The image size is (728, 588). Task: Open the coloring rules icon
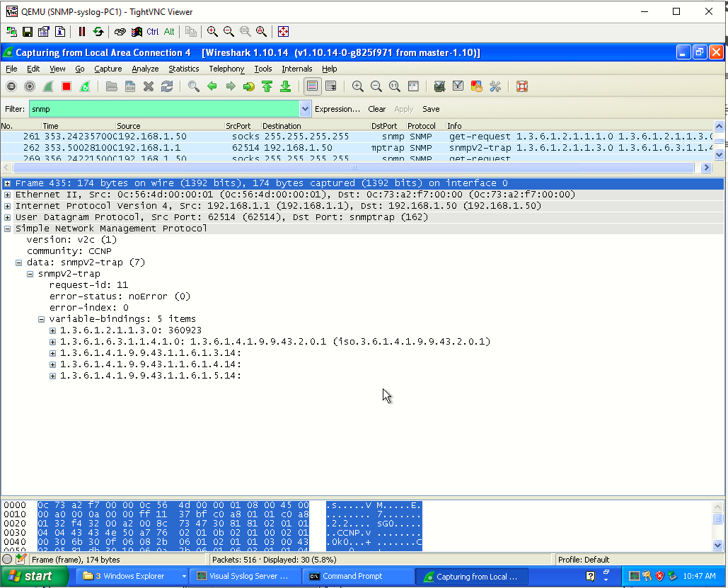[x=476, y=86]
